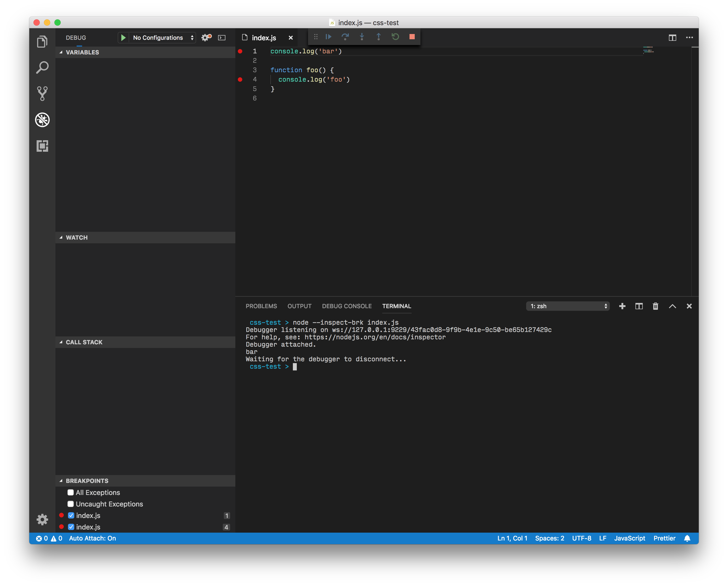
Task: Click the errors and warnings count in status bar
Action: pos(49,538)
